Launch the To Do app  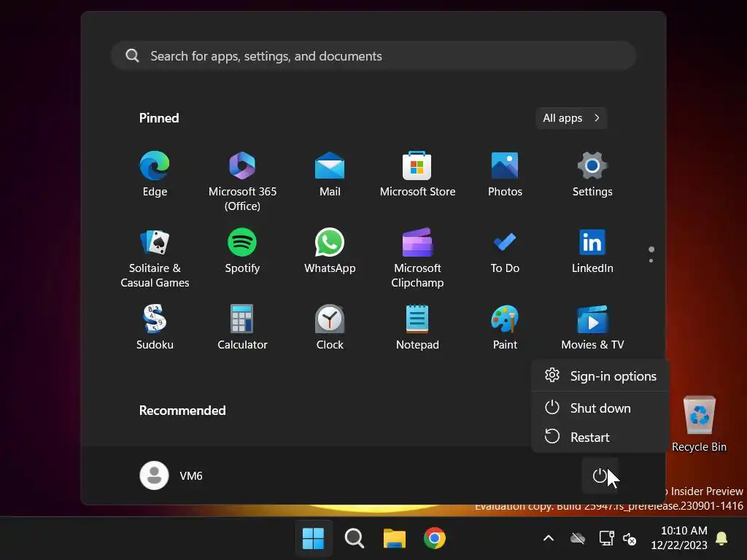click(505, 251)
